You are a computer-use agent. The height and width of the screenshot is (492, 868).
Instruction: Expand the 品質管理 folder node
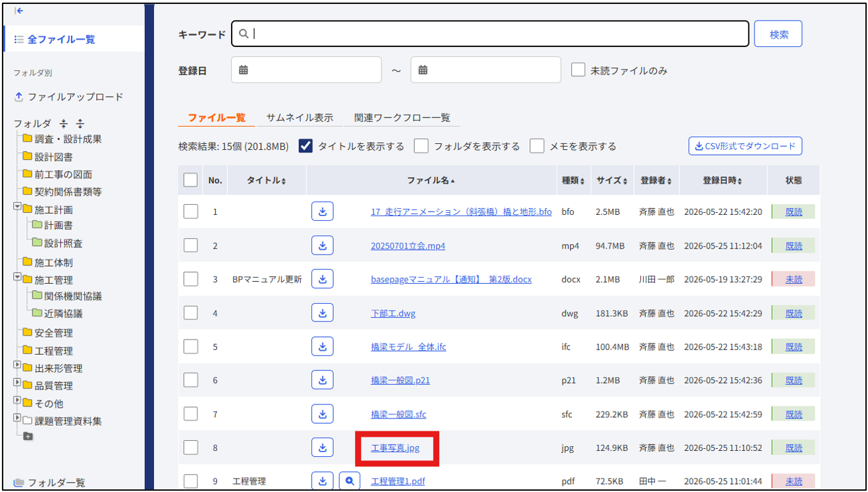(17, 383)
